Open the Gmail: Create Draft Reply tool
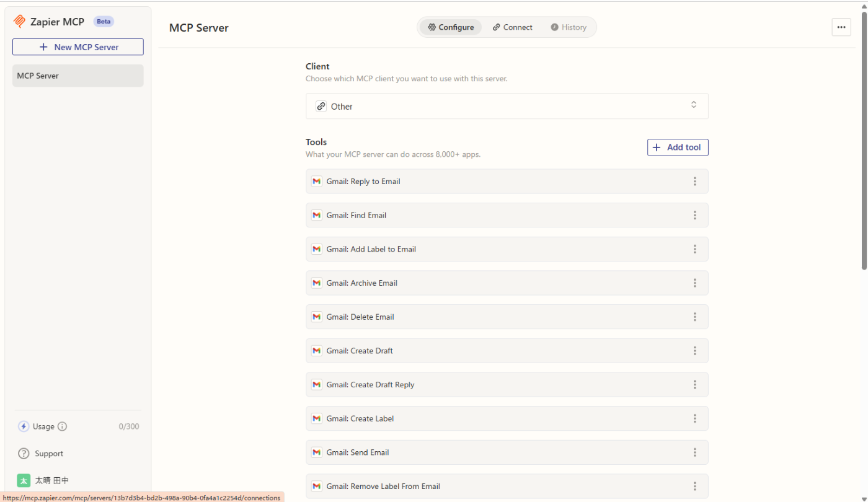 point(507,385)
